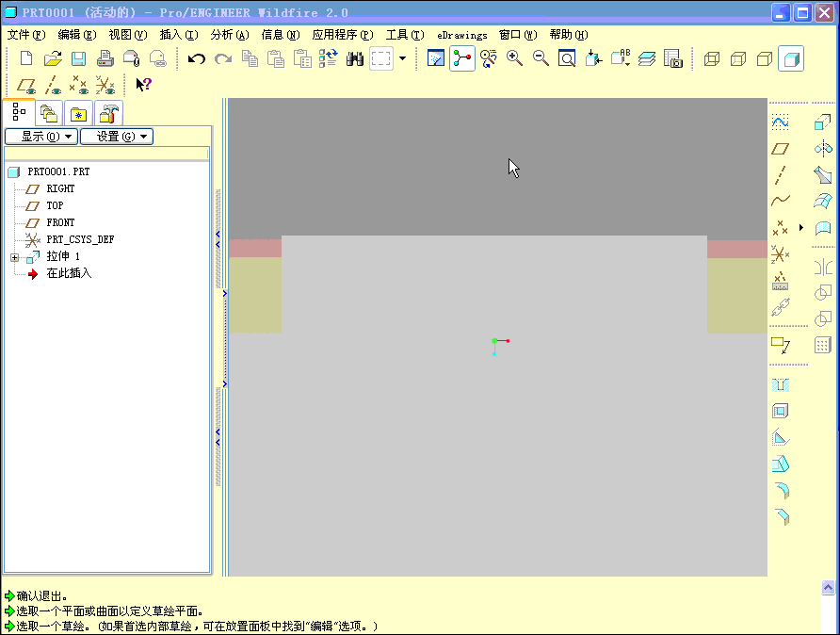Click the Extrude tool icon
The height and width of the screenshot is (635, 840).
coord(823,122)
